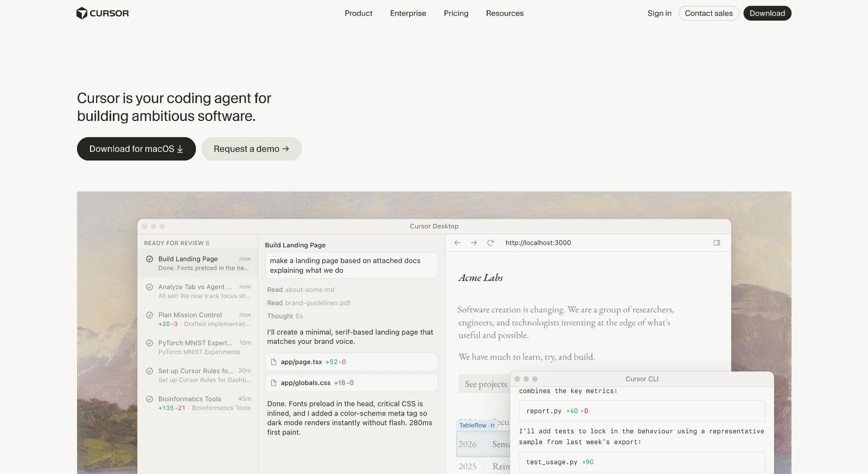The image size is (868, 474).
Task: Click the localhost:3000 address field
Action: 538,243
